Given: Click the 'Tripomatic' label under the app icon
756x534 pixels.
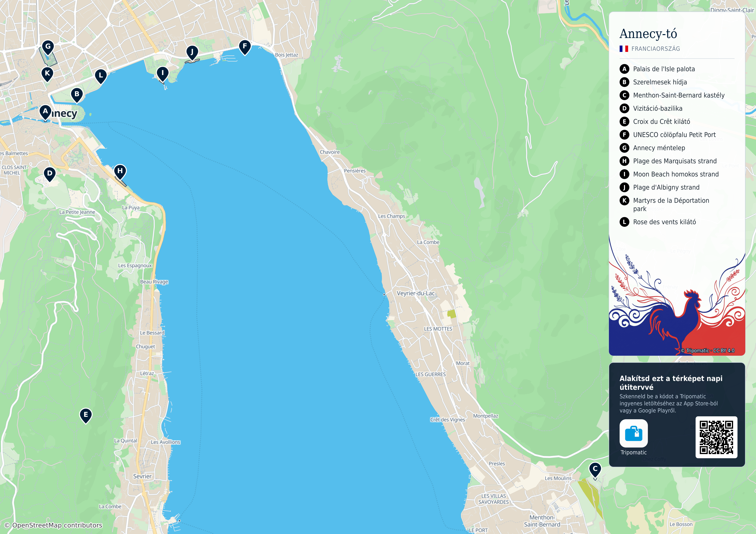Looking at the screenshot, I should tap(633, 452).
